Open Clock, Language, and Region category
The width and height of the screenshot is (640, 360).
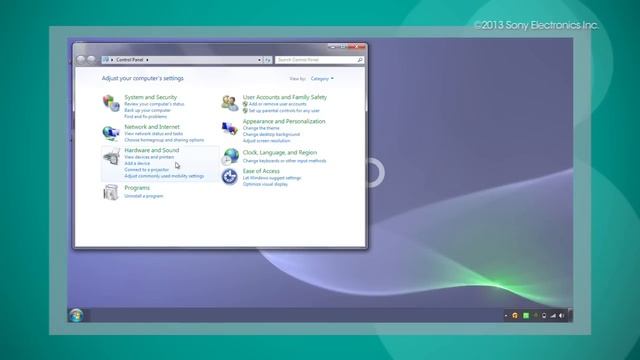(x=280, y=152)
